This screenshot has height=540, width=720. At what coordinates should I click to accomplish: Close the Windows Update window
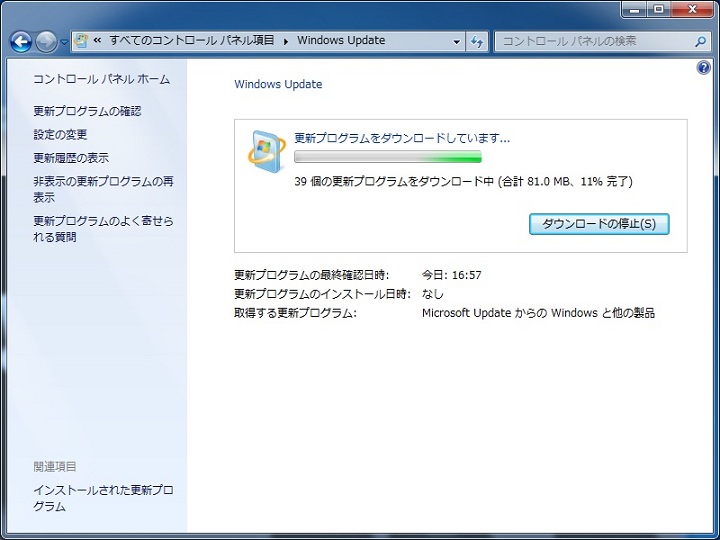point(692,9)
